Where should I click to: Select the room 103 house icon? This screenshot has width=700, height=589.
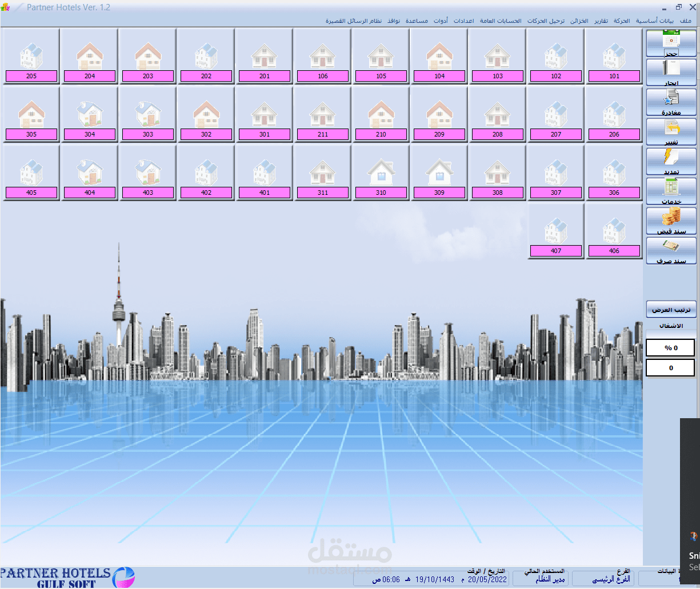coord(498,56)
